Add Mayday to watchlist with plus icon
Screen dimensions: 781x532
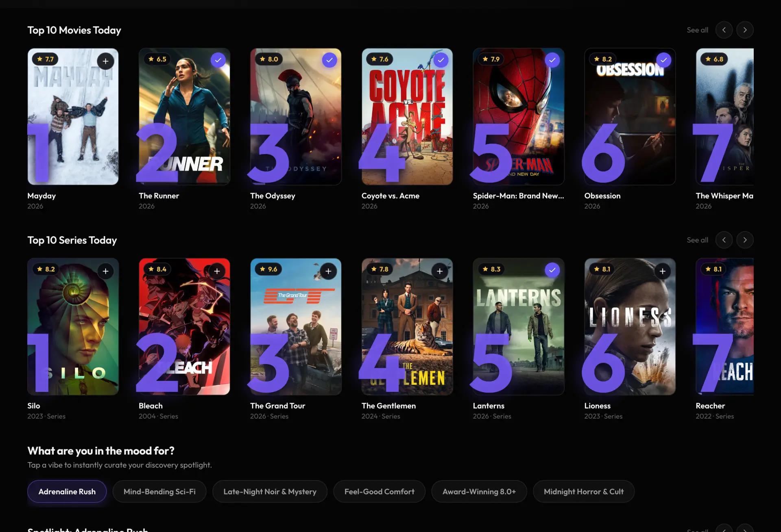point(105,61)
